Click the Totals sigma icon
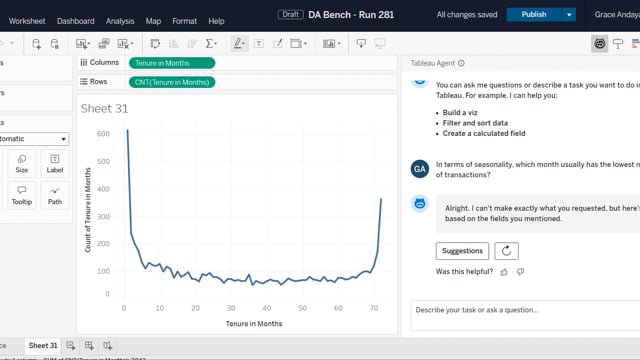 coord(209,44)
